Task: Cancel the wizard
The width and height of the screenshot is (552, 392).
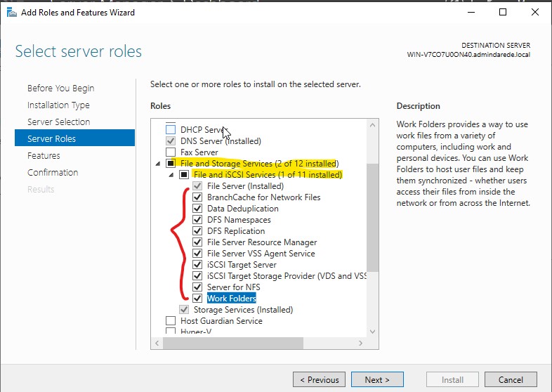Action: point(511,379)
